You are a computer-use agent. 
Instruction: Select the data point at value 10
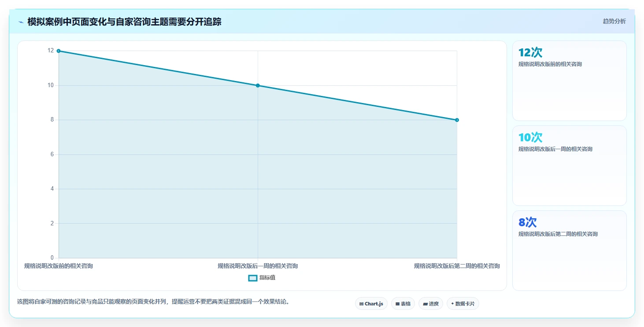258,85
